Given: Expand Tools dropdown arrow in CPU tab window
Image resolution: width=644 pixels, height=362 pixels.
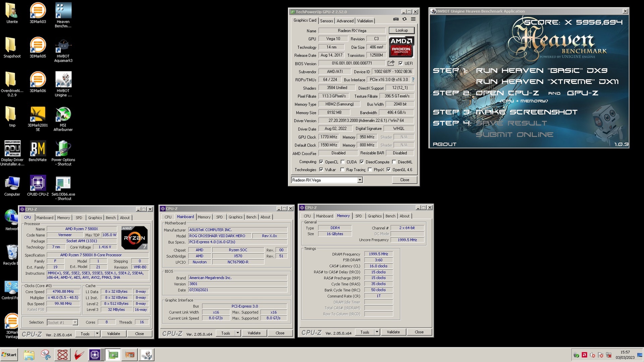Looking at the screenshot, I should pyautogui.click(x=97, y=334).
